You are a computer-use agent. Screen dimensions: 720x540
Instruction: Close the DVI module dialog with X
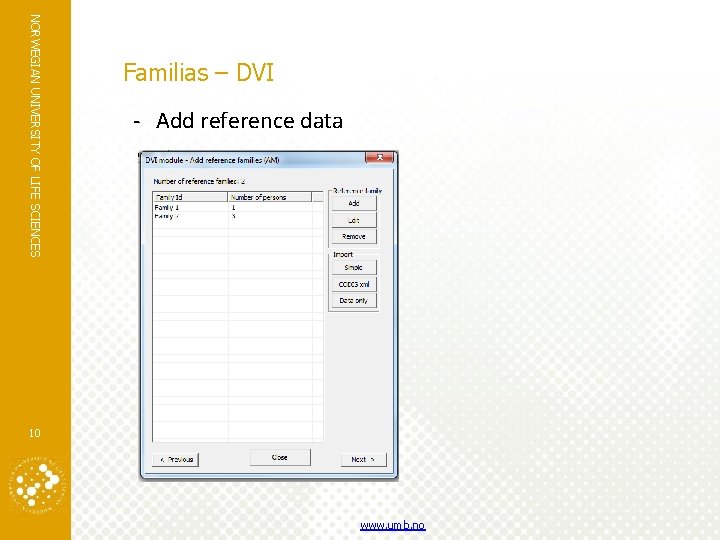[x=379, y=158]
